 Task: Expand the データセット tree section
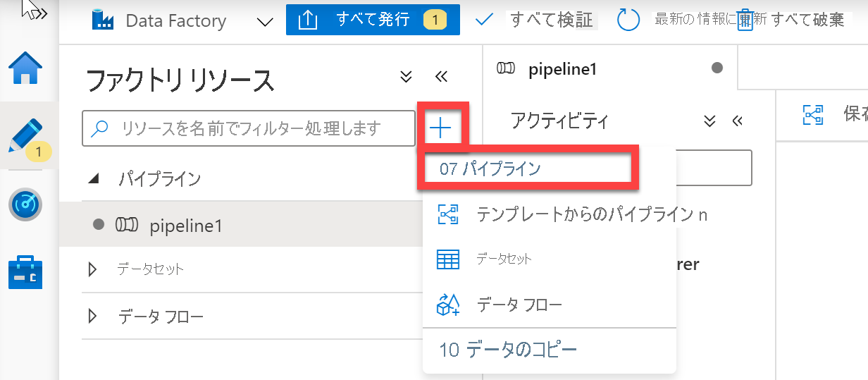tap(93, 269)
